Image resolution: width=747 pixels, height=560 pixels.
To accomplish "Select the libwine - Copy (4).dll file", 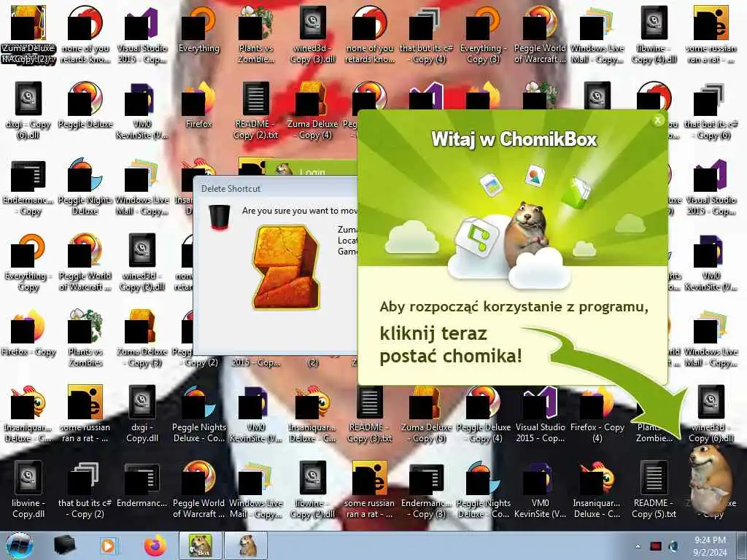I will tap(654, 34).
